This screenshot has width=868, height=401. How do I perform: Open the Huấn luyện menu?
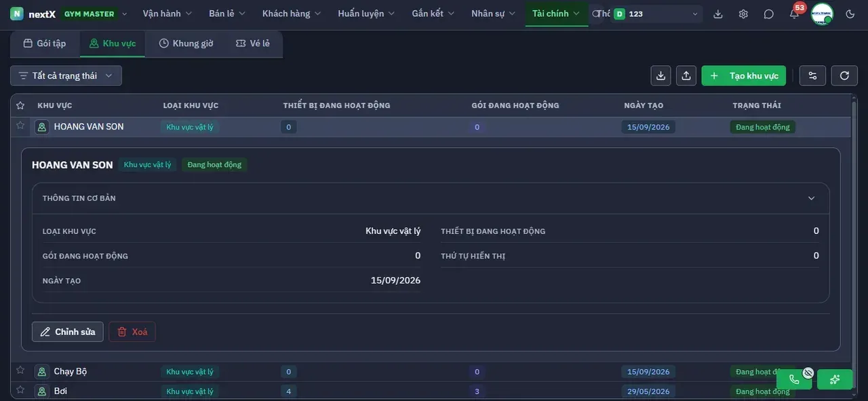coord(366,14)
